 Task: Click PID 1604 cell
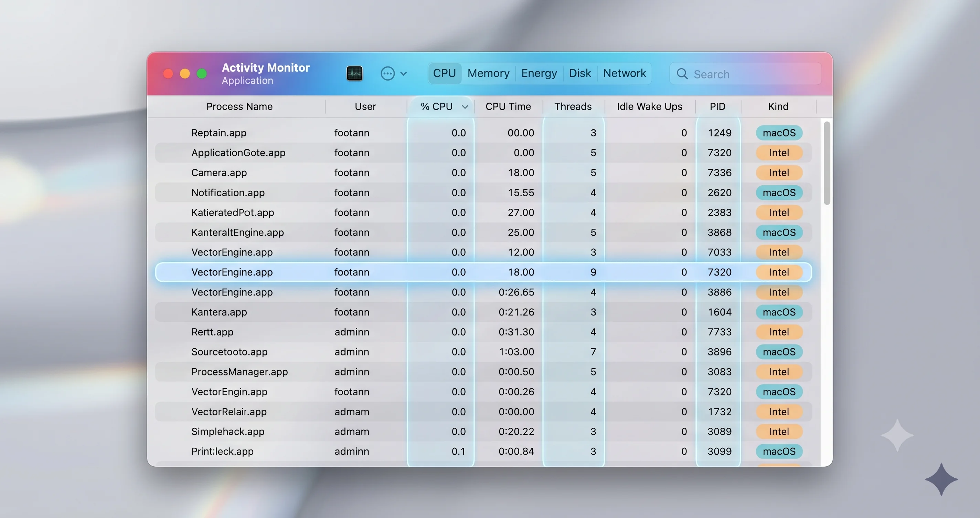click(x=720, y=312)
